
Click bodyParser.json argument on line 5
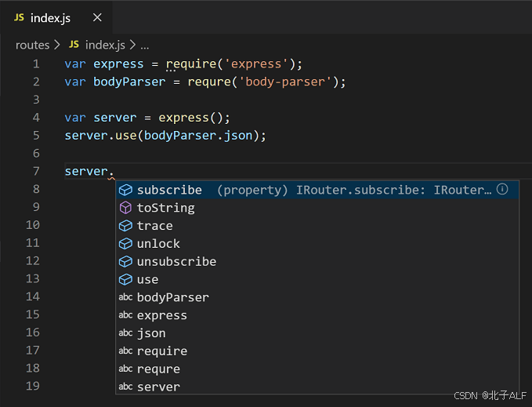coord(198,136)
